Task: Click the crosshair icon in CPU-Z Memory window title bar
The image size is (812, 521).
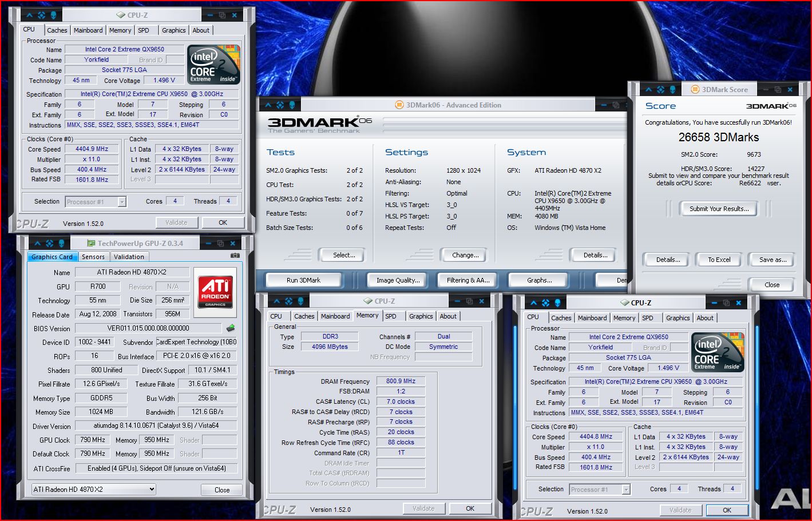Action: coord(289,301)
